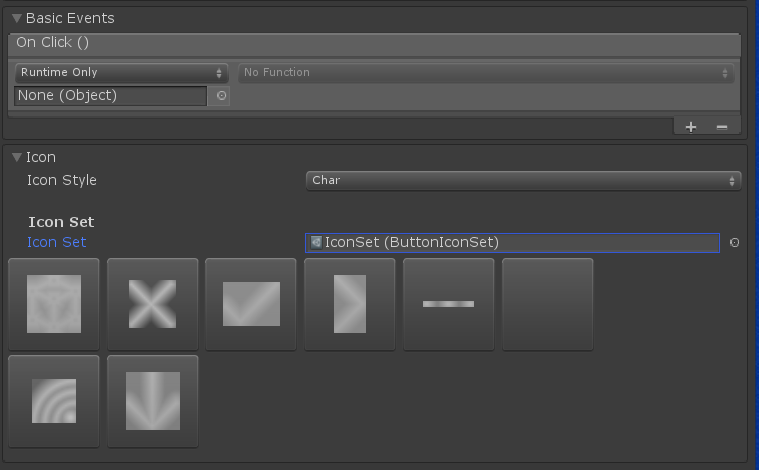Open the Icon Style Char dropdown
Image resolution: width=759 pixels, height=470 pixels.
click(523, 181)
